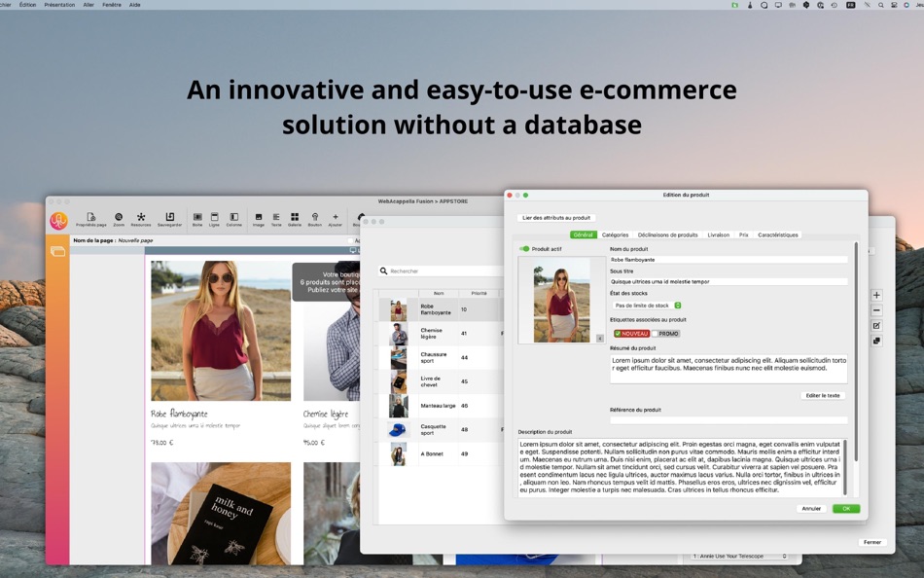Click the Fermer button

click(x=872, y=542)
